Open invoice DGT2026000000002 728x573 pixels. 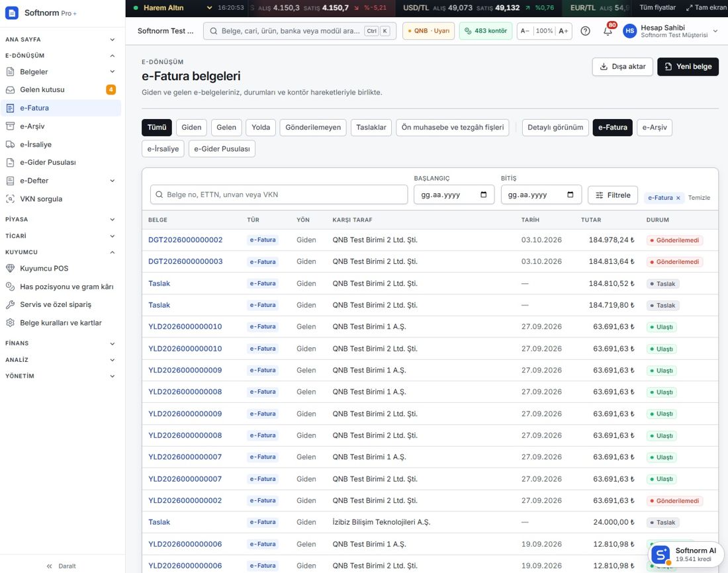click(x=185, y=240)
